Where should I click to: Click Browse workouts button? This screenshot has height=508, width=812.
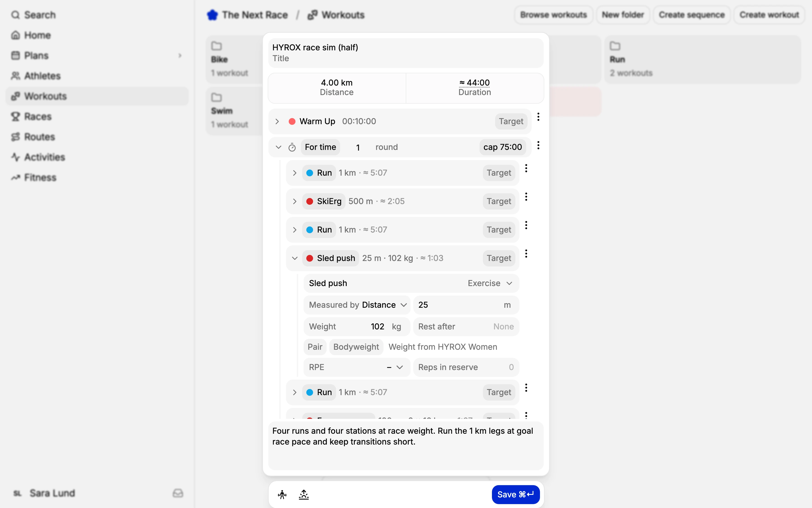[553, 15]
